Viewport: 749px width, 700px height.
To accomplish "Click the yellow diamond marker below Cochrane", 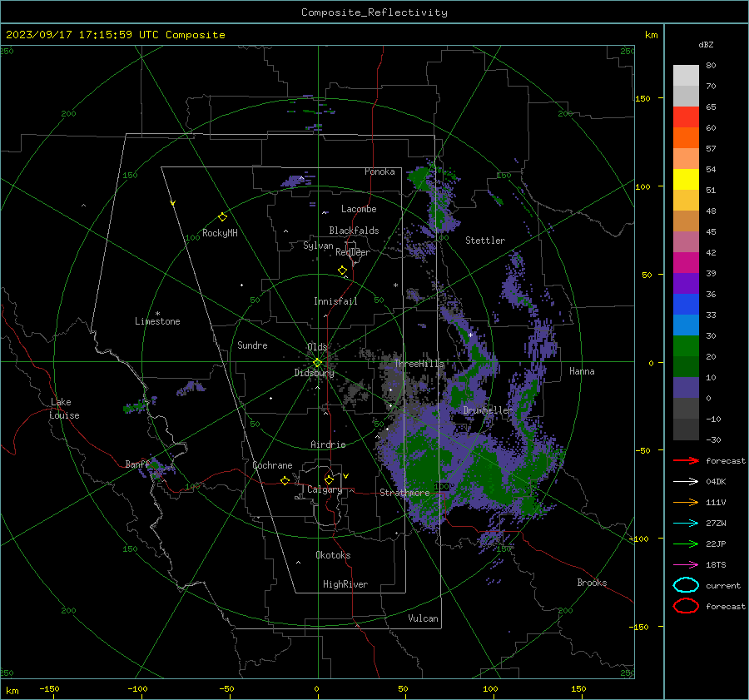I will coord(285,480).
